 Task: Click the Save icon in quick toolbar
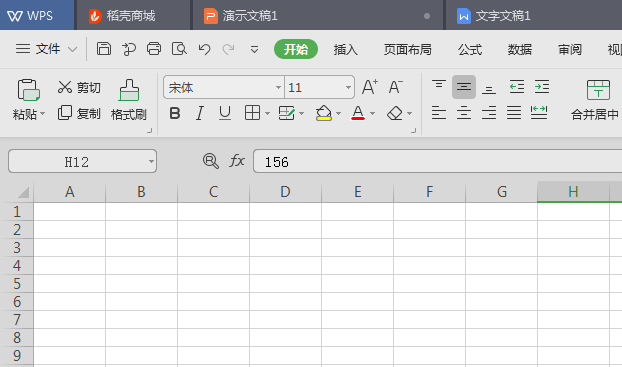[104, 49]
